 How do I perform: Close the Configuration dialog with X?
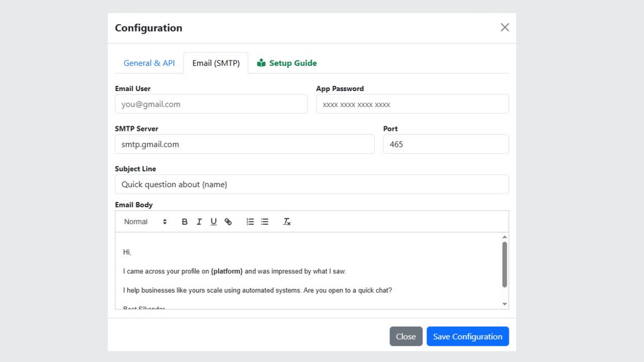click(x=505, y=28)
